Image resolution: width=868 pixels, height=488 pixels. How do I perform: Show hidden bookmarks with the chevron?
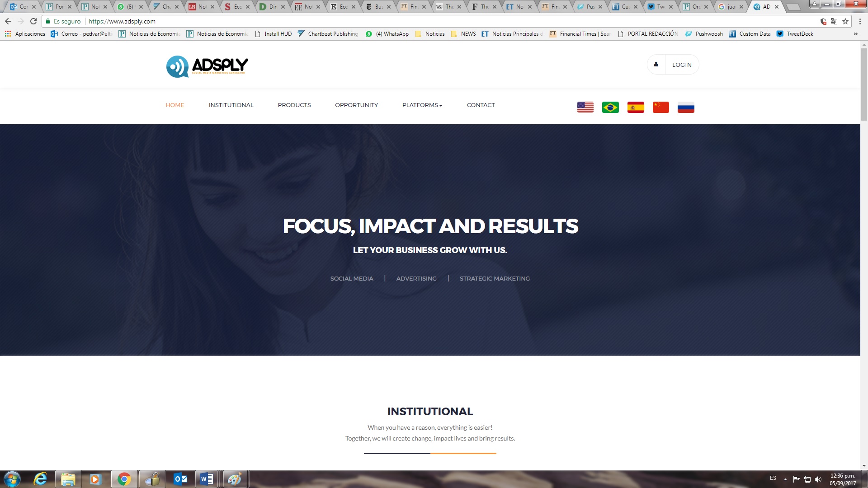pos(855,34)
